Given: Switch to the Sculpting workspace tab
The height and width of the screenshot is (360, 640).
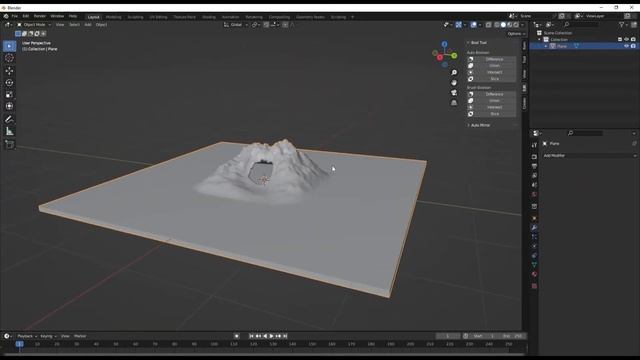Looking at the screenshot, I should tap(136, 17).
